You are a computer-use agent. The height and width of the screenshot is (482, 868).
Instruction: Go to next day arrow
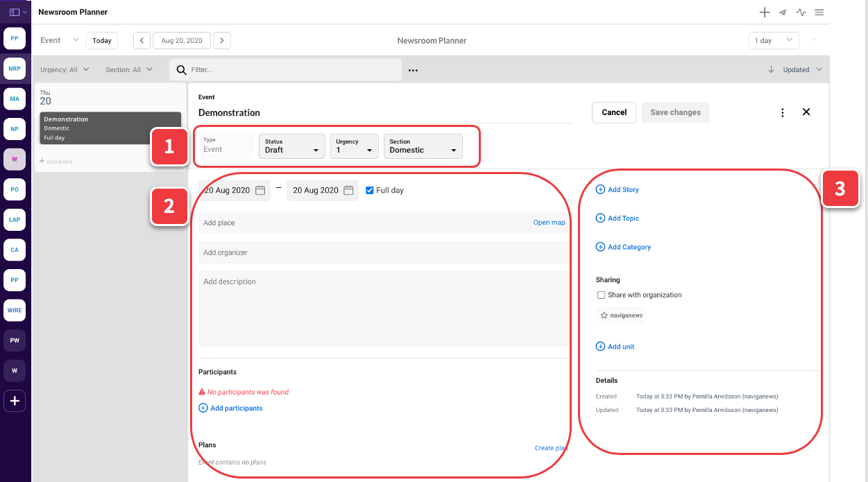coord(222,41)
